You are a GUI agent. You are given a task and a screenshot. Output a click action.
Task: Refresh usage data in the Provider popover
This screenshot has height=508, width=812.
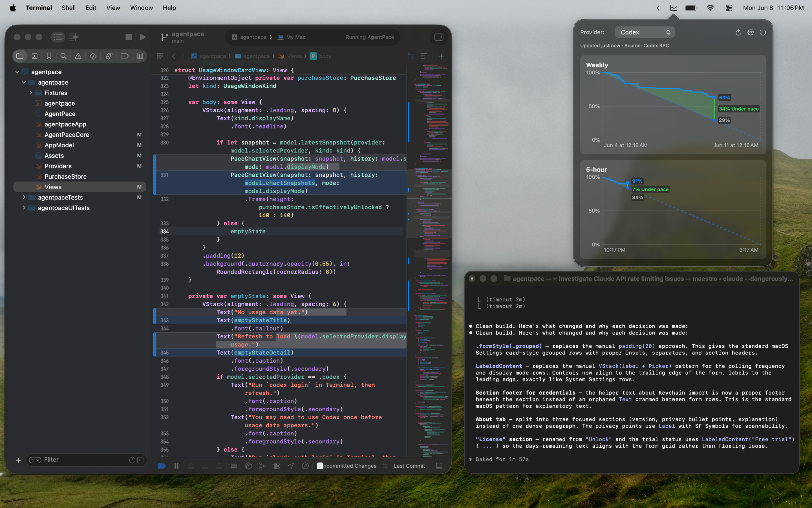[x=738, y=32]
